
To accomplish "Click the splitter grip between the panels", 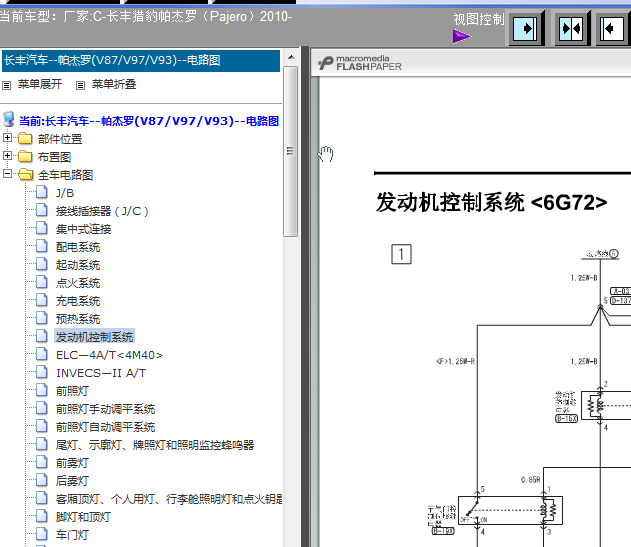I will tap(305, 296).
